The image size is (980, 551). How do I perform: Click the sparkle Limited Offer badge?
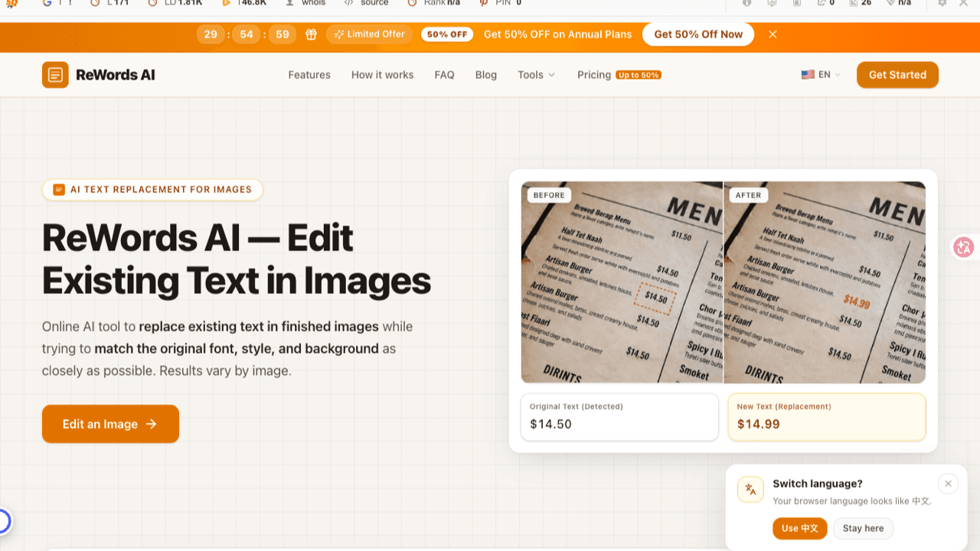click(370, 34)
